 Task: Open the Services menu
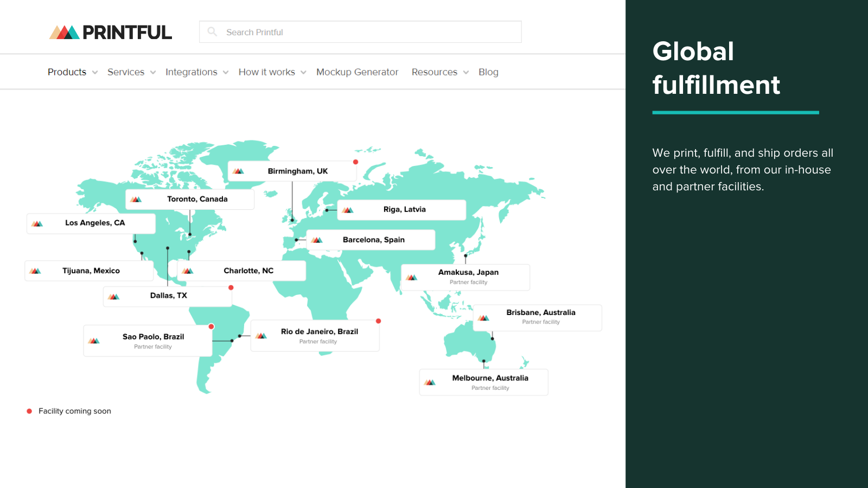point(126,72)
